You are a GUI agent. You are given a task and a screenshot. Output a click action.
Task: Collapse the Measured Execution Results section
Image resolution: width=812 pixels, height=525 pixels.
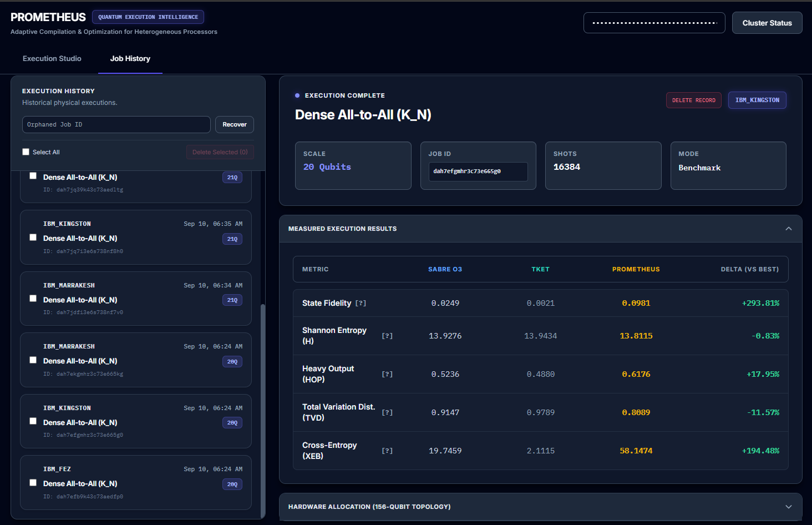click(x=789, y=229)
